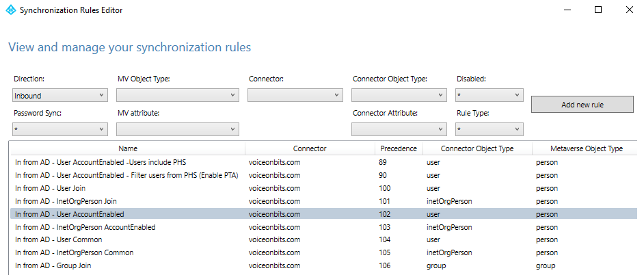644x275 pixels.
Task: Select the In from AD - User Join rule
Action: tap(53, 188)
